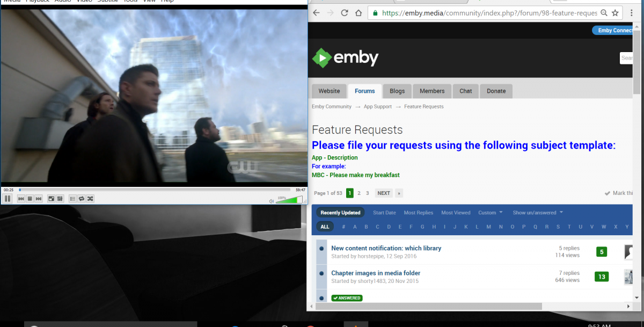Open the Donate tab

coord(496,91)
